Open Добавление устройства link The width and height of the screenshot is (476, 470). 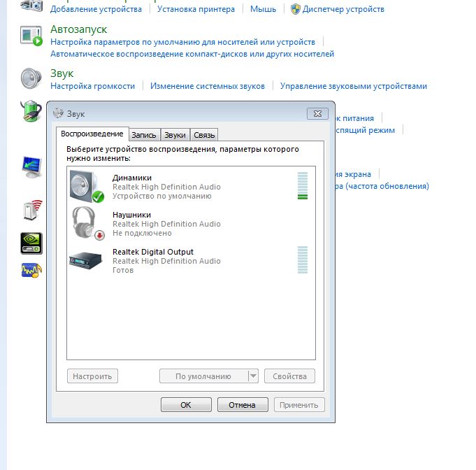(x=96, y=9)
